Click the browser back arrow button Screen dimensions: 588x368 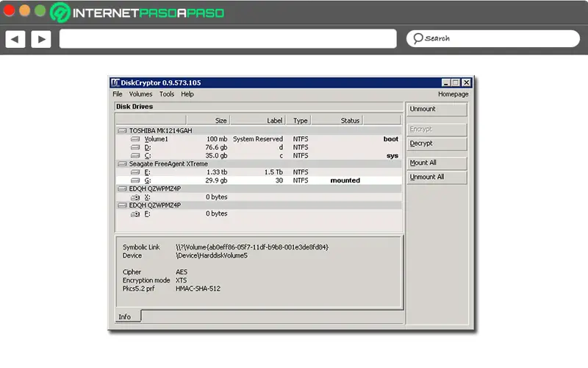15,38
